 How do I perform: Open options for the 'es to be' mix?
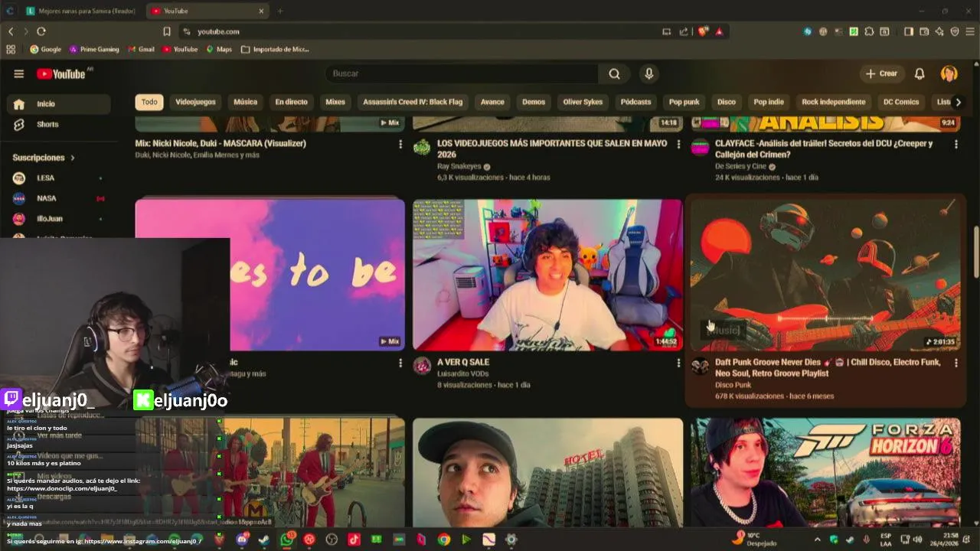click(400, 363)
